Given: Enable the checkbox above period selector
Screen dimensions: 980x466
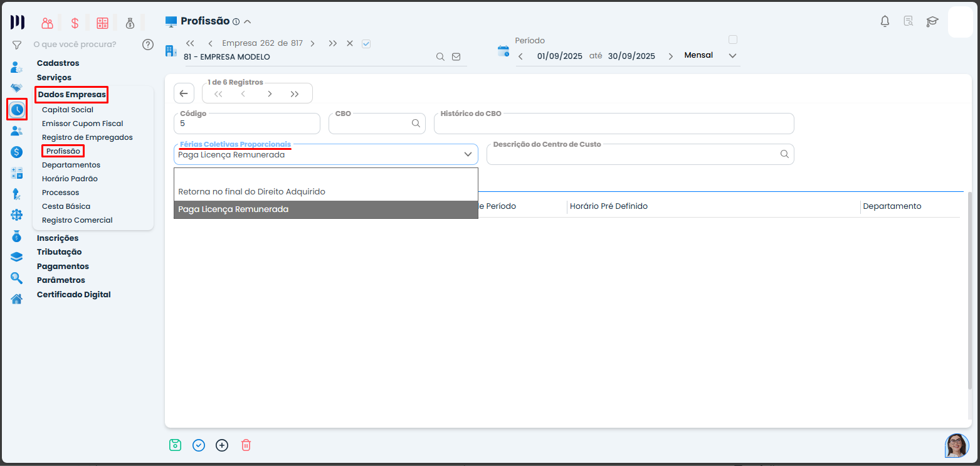Looking at the screenshot, I should tap(732, 40).
